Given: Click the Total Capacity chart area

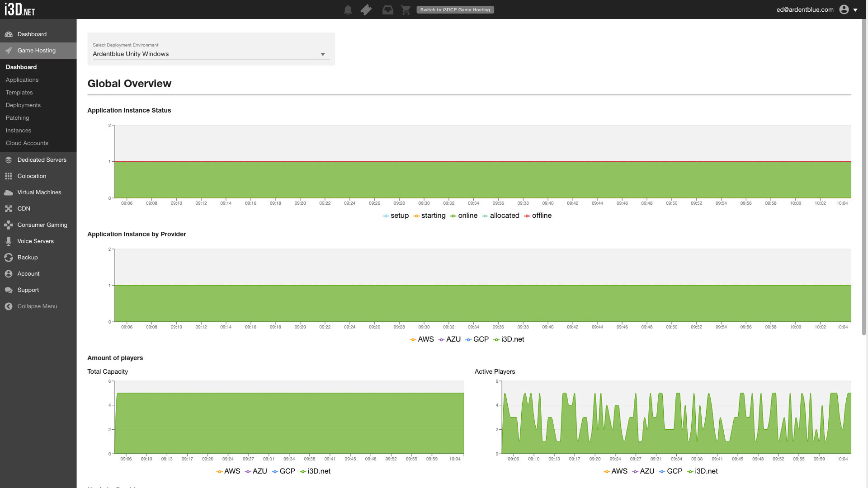Looking at the screenshot, I should pos(289,418).
